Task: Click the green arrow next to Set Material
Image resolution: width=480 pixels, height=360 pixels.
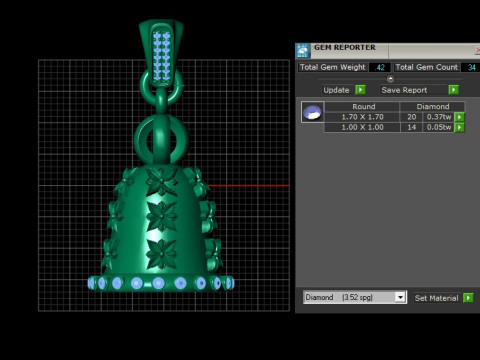Action: (468, 298)
